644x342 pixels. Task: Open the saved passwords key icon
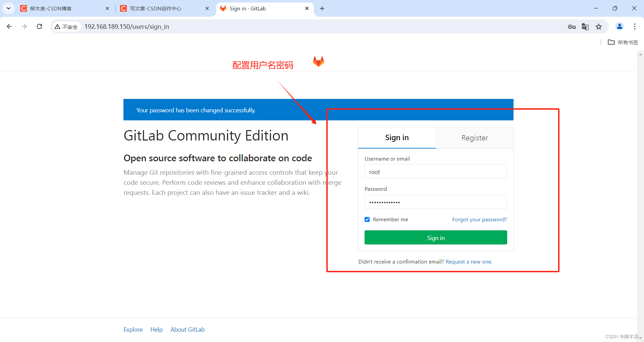click(x=572, y=27)
